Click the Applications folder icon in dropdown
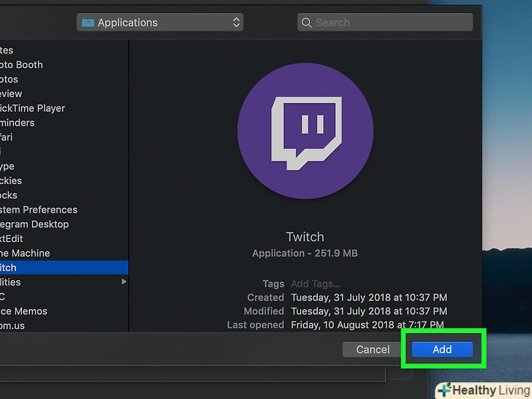Screen dimensions: 532x399 (x=88, y=23)
